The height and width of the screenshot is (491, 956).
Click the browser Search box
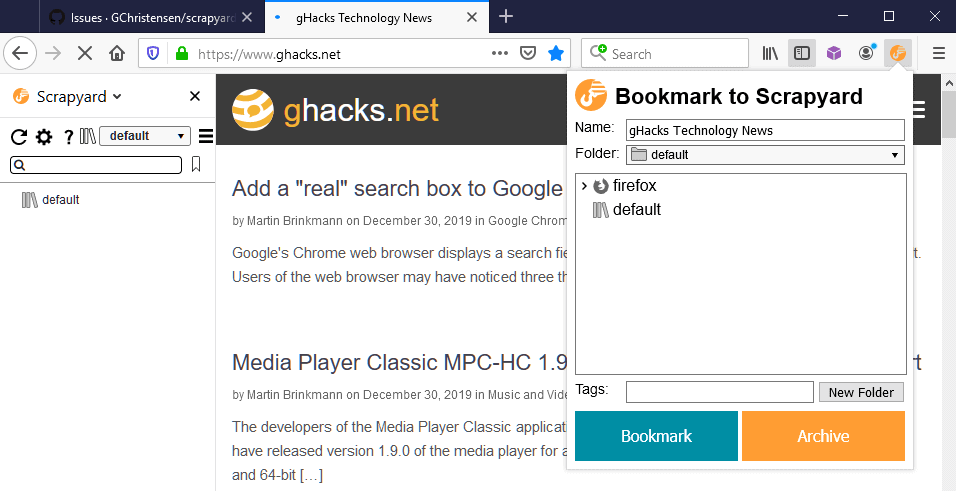coord(665,54)
